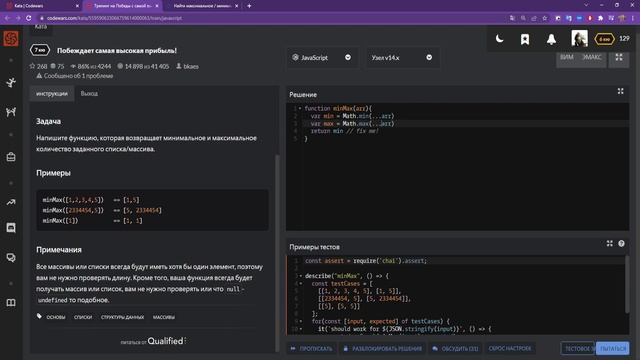Switch to the Выход tab
The width and height of the screenshot is (640, 360).
point(89,93)
